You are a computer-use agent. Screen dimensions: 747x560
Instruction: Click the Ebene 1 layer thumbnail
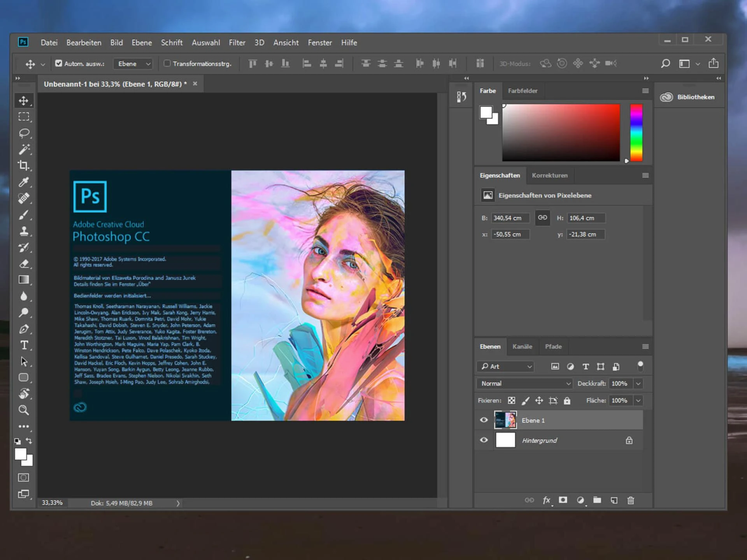(505, 420)
